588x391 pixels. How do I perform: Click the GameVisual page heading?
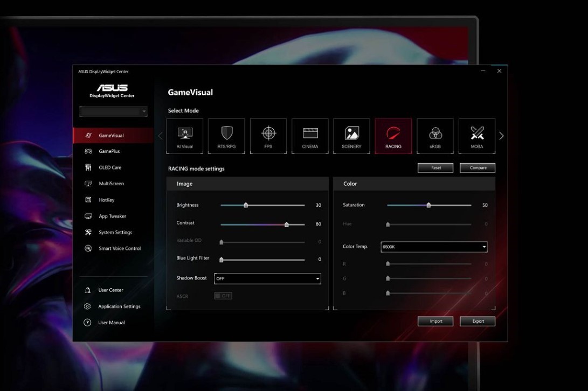190,93
